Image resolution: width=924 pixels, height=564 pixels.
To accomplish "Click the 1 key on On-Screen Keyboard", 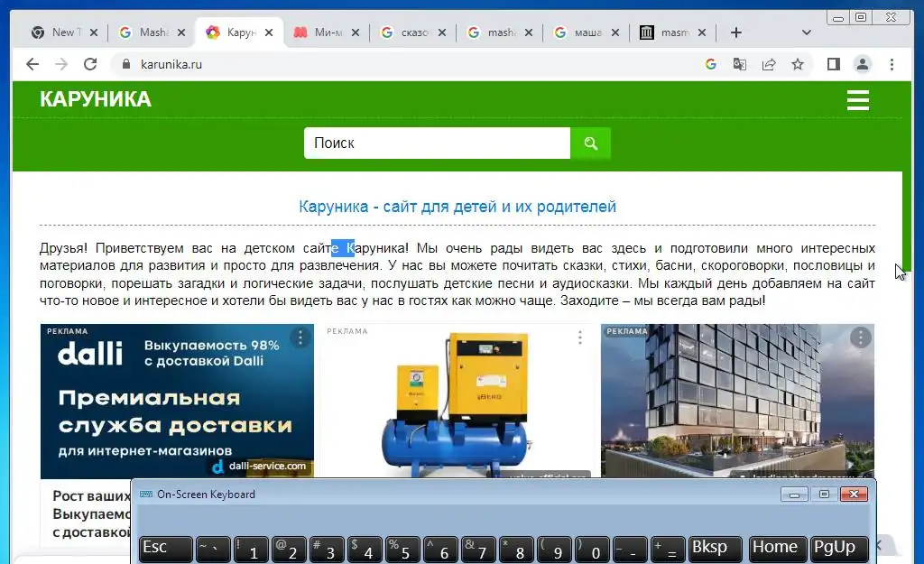I will point(251,550).
